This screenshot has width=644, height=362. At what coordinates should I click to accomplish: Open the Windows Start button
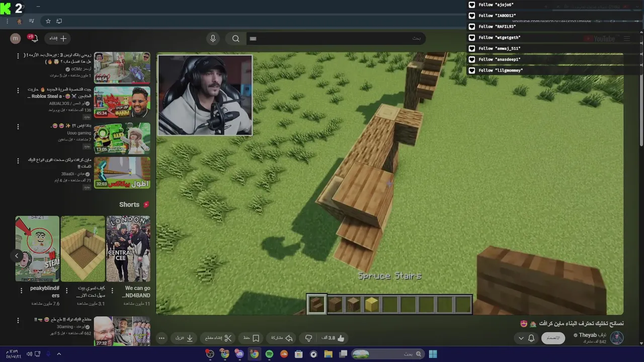(433, 354)
